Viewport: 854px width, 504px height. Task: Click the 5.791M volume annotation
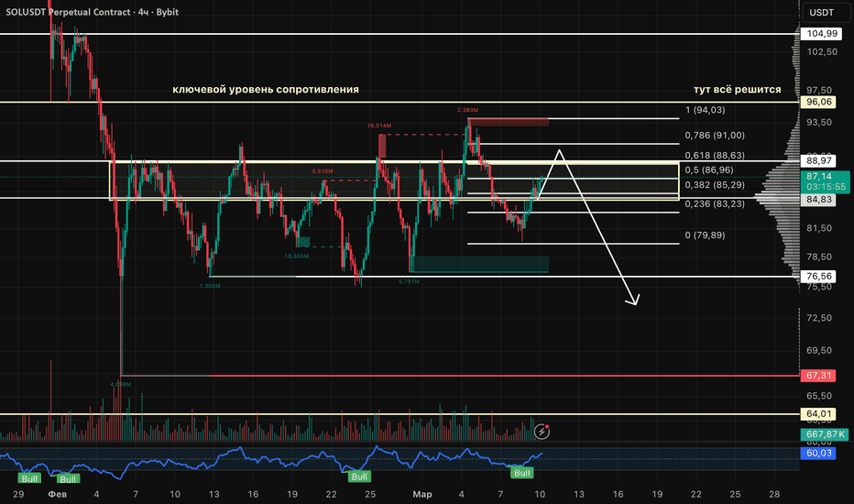tap(409, 281)
